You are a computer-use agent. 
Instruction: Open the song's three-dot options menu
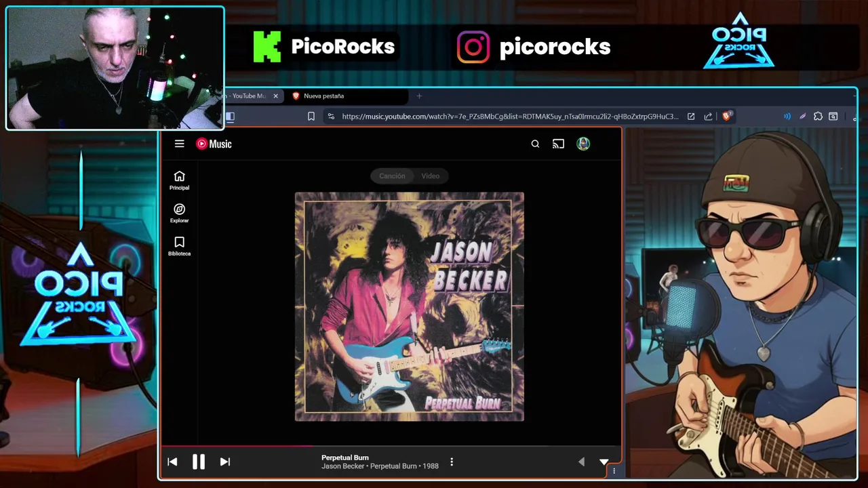(452, 462)
